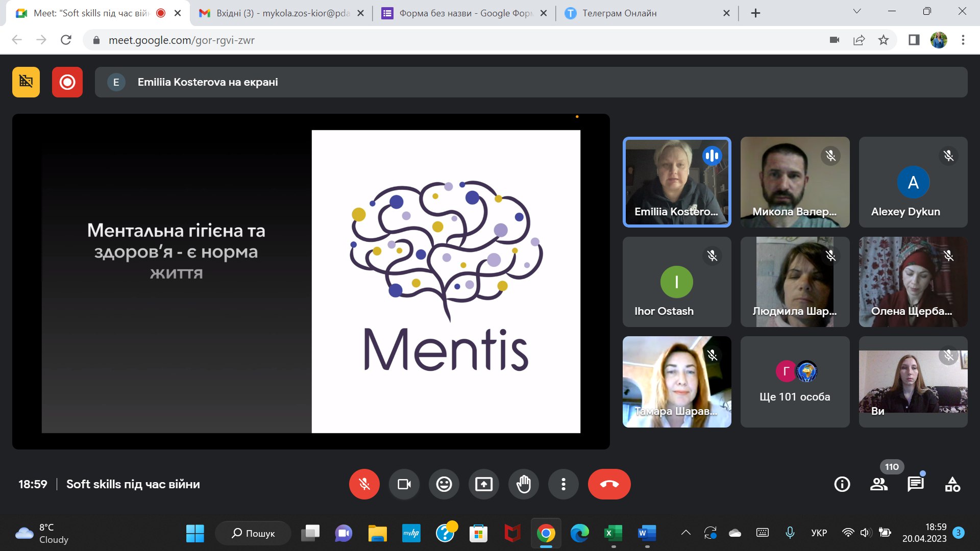This screenshot has height=551, width=980.
Task: Click the taskbar Пошук search box
Action: click(x=253, y=533)
